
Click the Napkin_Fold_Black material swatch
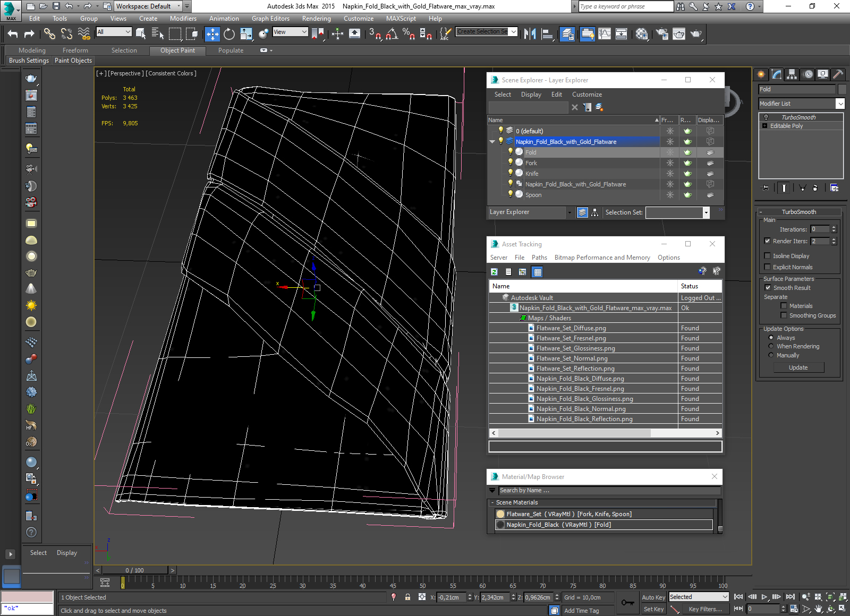[500, 525]
